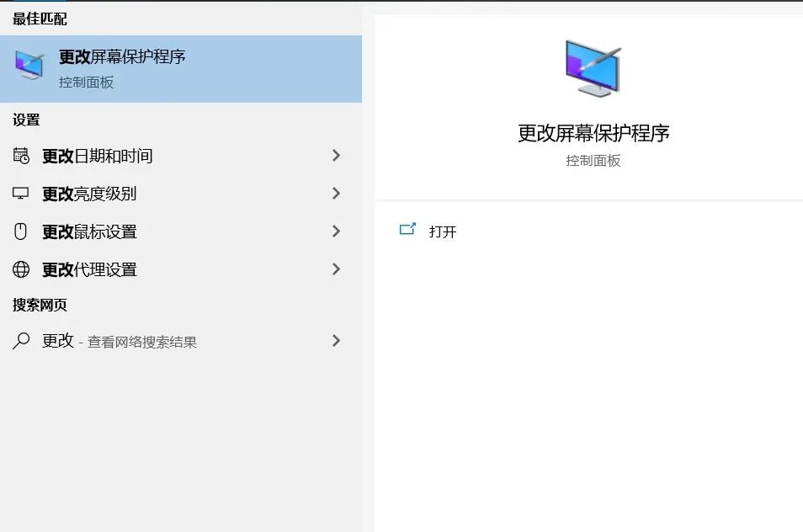Expand the chevron on the web search row

click(x=337, y=341)
